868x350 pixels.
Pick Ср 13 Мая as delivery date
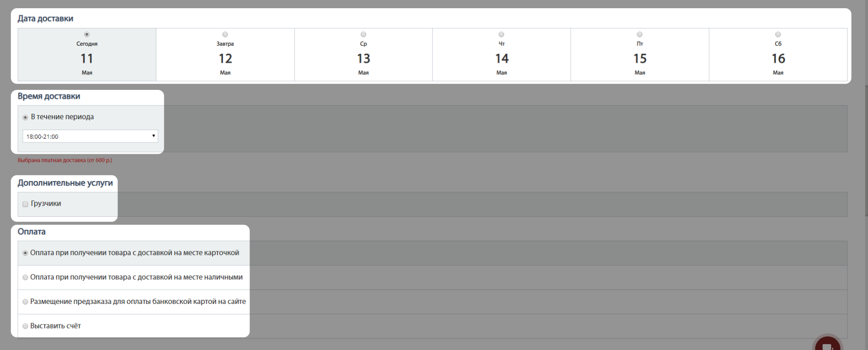(x=364, y=35)
